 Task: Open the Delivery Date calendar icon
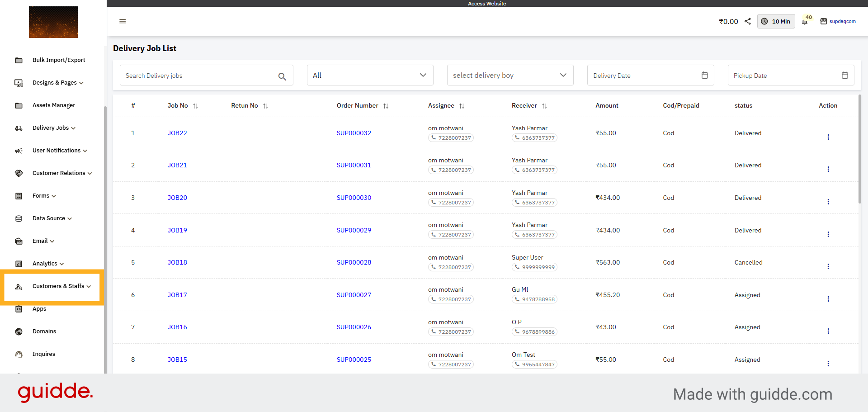click(704, 76)
